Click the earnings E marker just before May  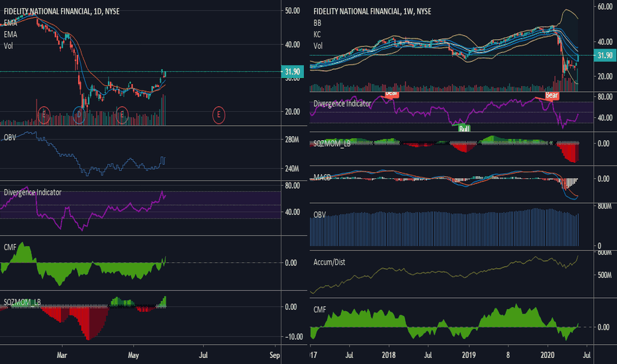[122, 115]
